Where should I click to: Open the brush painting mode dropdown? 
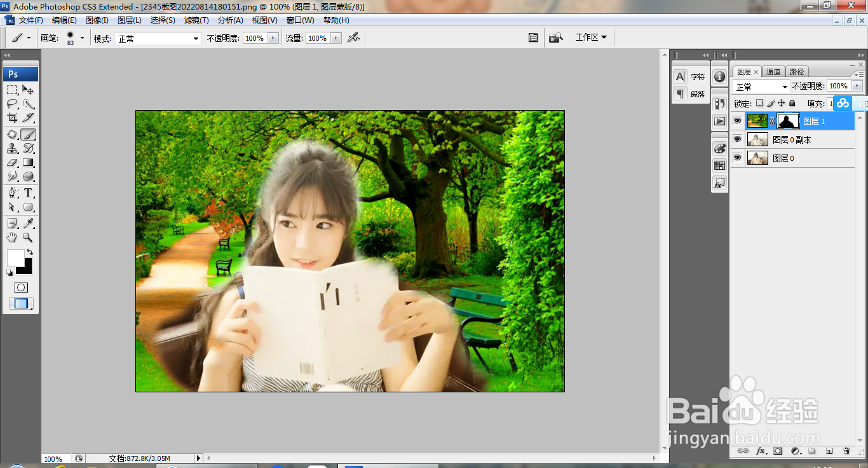pyautogui.click(x=157, y=39)
